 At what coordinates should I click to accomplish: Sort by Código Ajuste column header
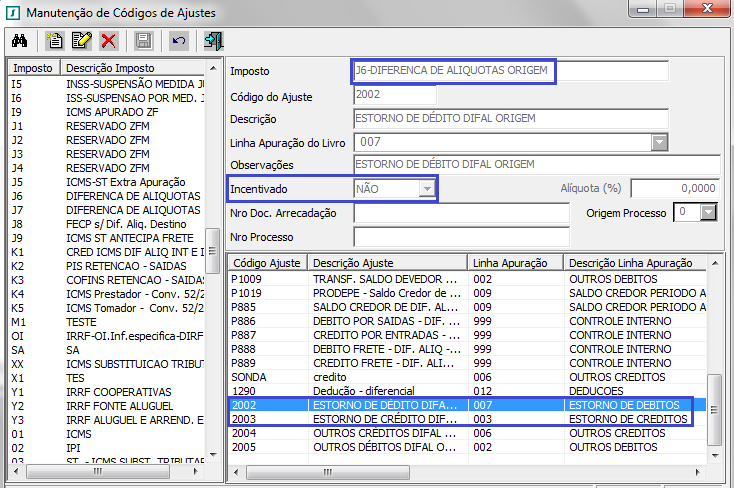tap(267, 262)
